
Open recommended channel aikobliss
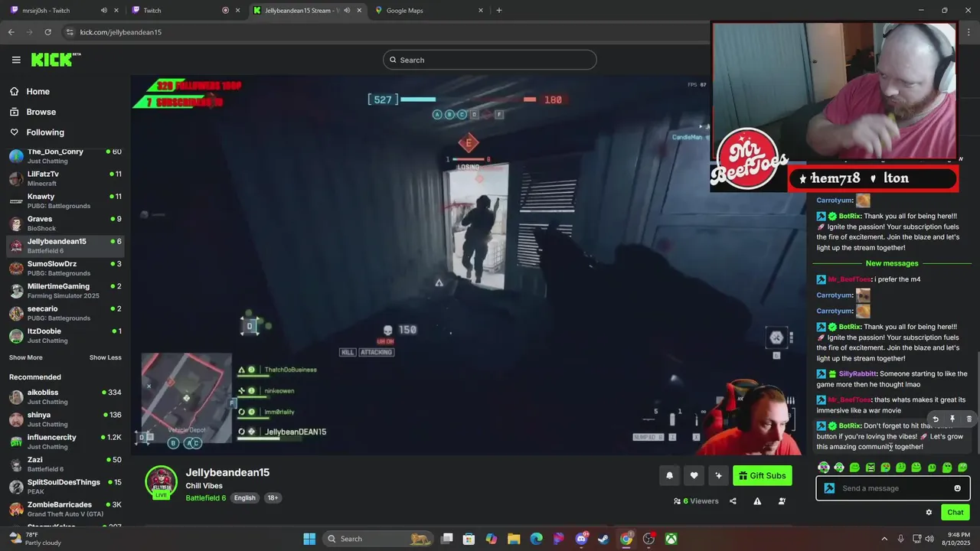click(x=65, y=396)
